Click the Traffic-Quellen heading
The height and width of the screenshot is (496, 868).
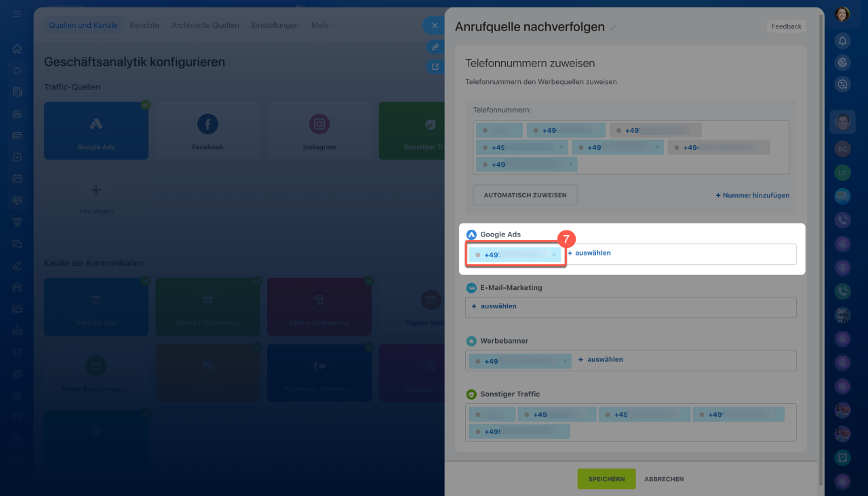72,87
